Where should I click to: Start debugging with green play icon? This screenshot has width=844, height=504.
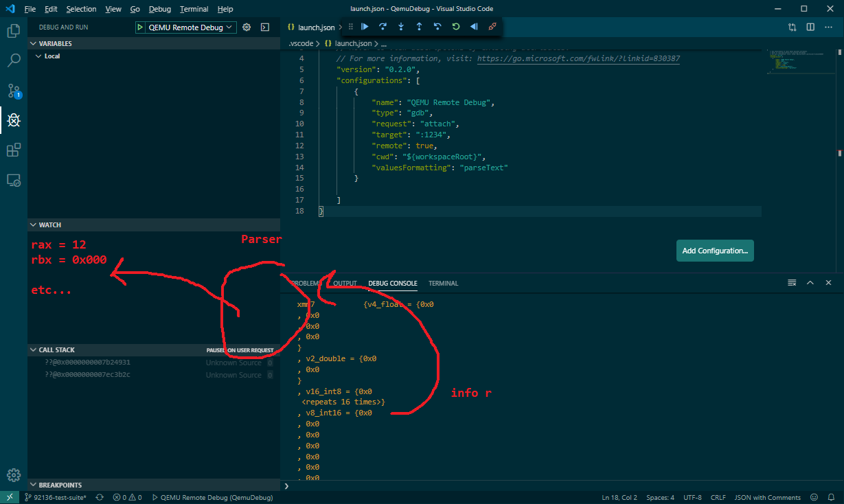click(140, 27)
